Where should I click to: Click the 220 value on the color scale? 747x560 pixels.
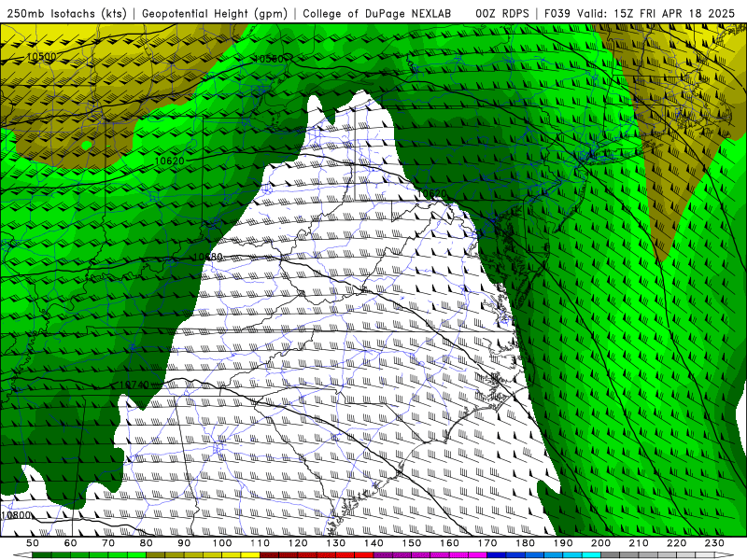676,543
